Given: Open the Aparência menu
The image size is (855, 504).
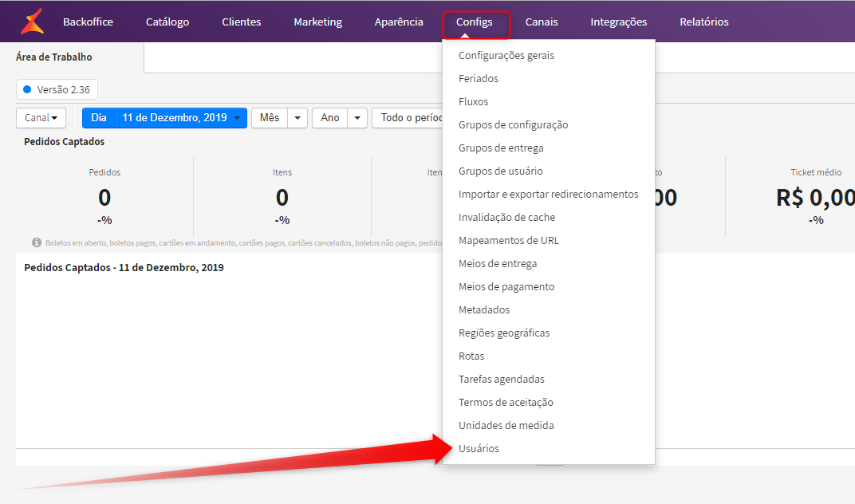Looking at the screenshot, I should coord(399,22).
